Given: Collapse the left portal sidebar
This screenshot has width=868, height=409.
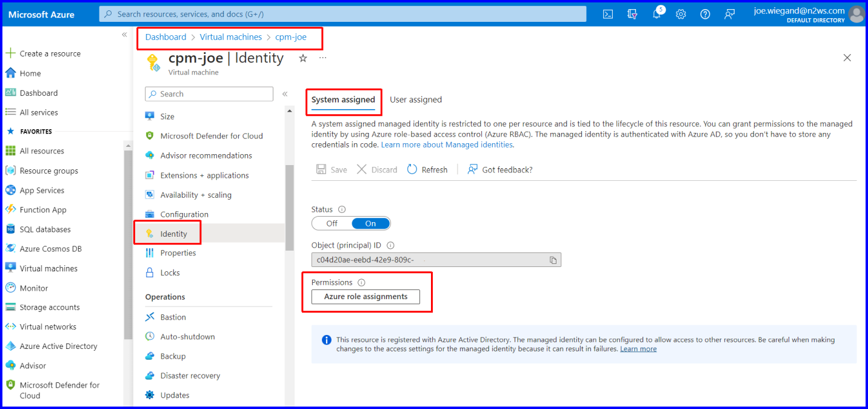Looking at the screenshot, I should 124,35.
